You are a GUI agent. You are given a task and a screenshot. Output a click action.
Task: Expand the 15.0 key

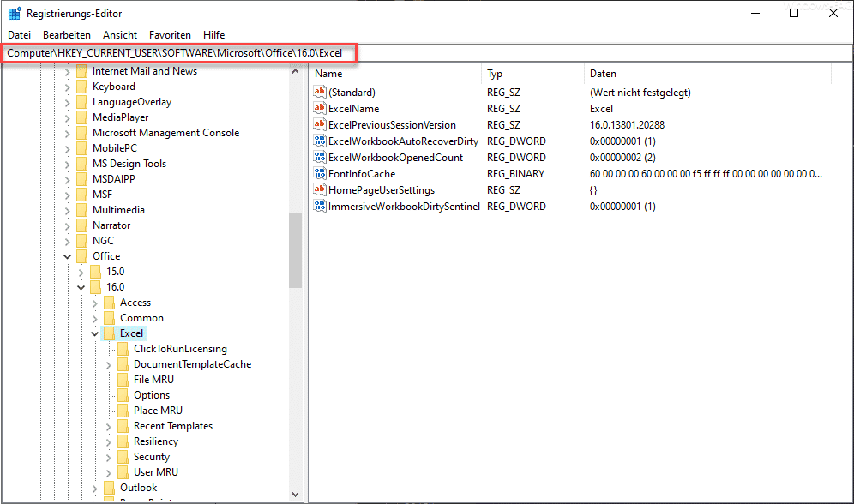81,272
